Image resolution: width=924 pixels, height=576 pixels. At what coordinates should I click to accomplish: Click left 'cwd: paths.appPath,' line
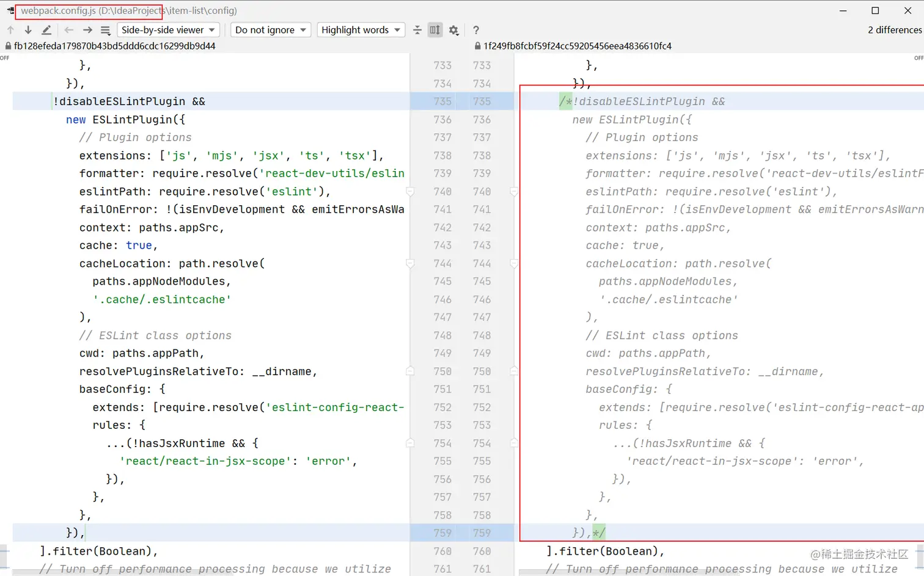pyautogui.click(x=142, y=353)
